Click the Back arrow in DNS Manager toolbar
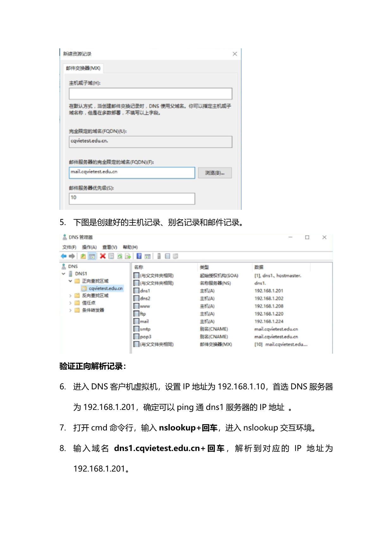The width and height of the screenshot is (392, 554). [64, 256]
